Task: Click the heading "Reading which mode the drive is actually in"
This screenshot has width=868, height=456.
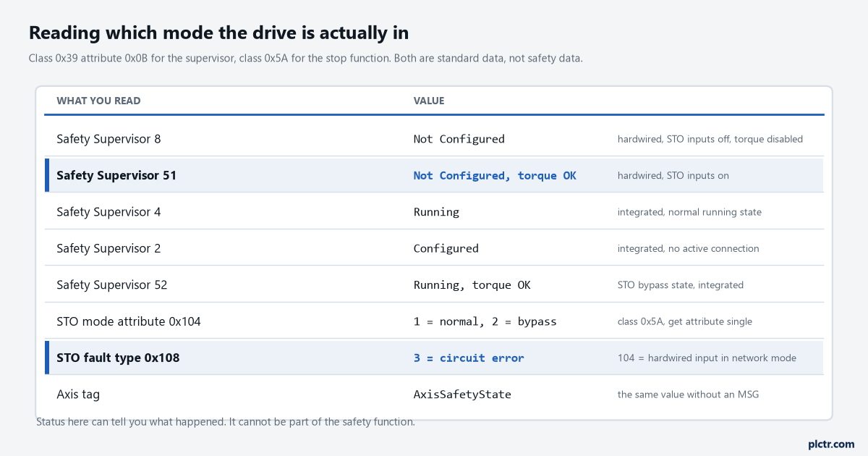Action: click(x=218, y=33)
